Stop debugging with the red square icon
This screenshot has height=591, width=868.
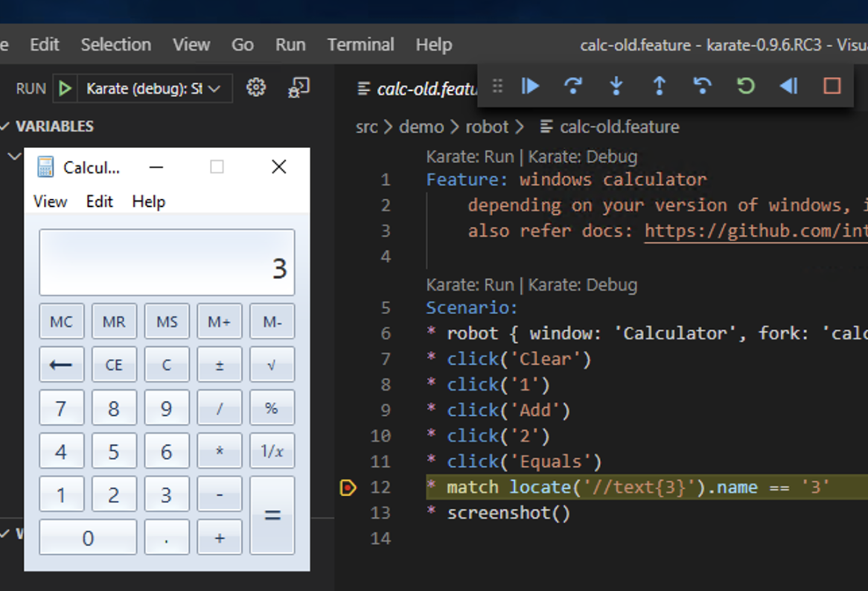832,86
